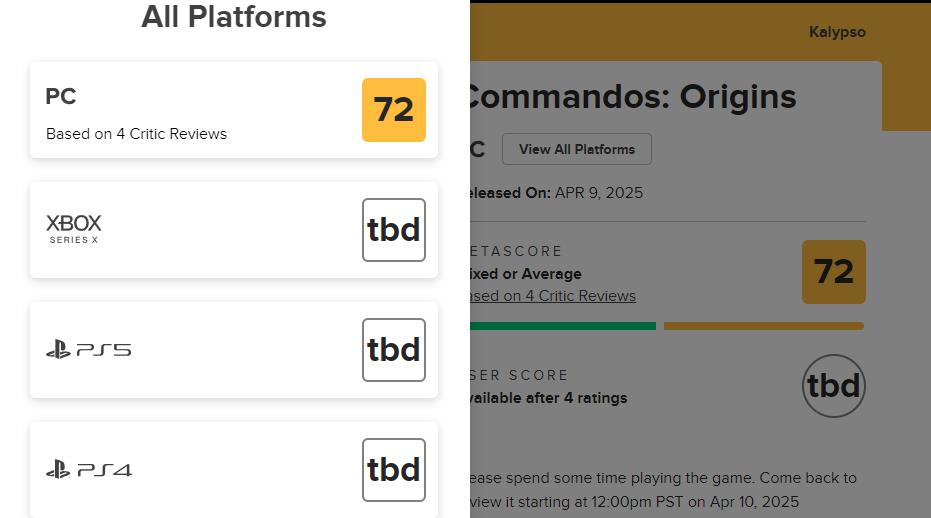The height and width of the screenshot is (518, 931).
Task: Click the yellow 72 PC score badge
Action: [393, 110]
